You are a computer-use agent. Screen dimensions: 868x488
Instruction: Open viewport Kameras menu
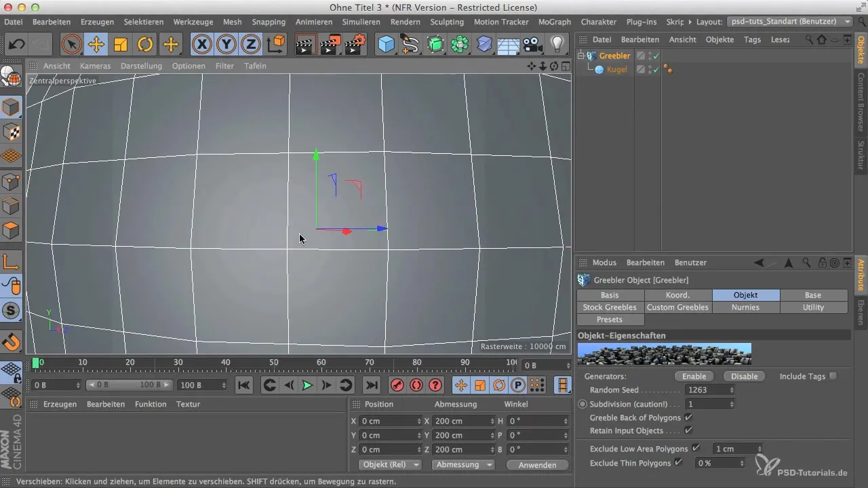pos(95,66)
